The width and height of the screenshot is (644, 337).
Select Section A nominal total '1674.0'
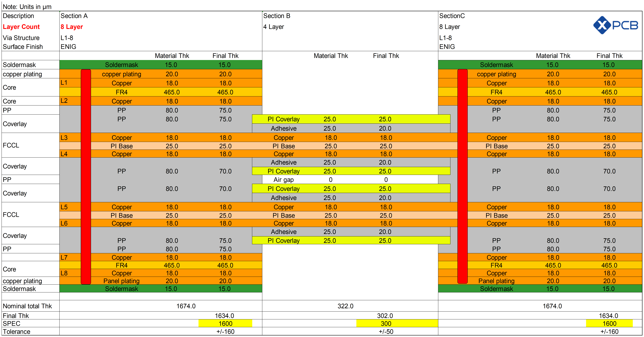pos(186,306)
